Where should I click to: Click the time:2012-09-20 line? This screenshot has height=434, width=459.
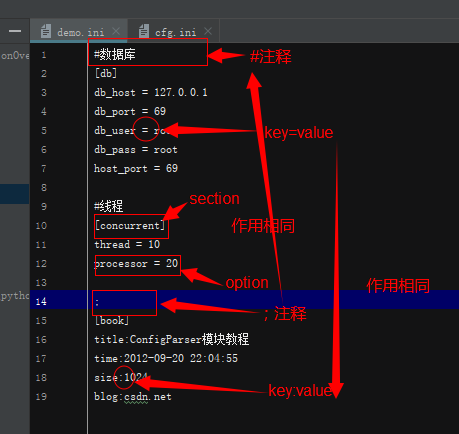coord(166,358)
